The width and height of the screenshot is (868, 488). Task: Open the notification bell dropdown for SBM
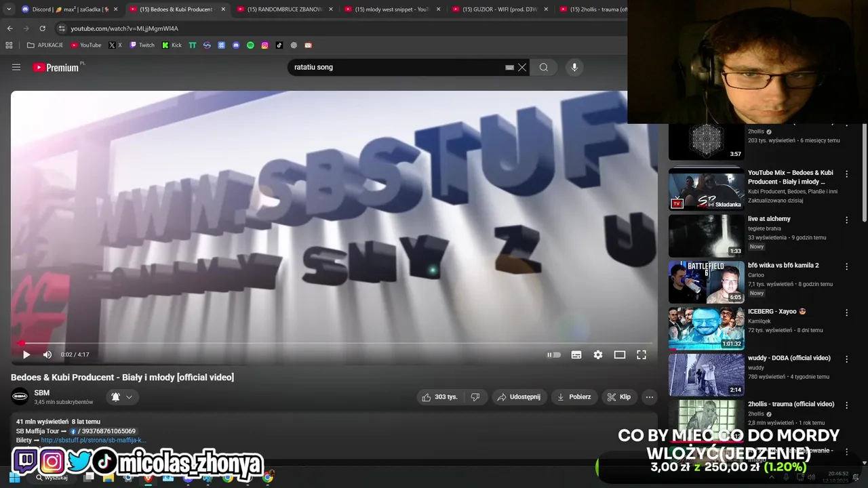click(x=122, y=397)
